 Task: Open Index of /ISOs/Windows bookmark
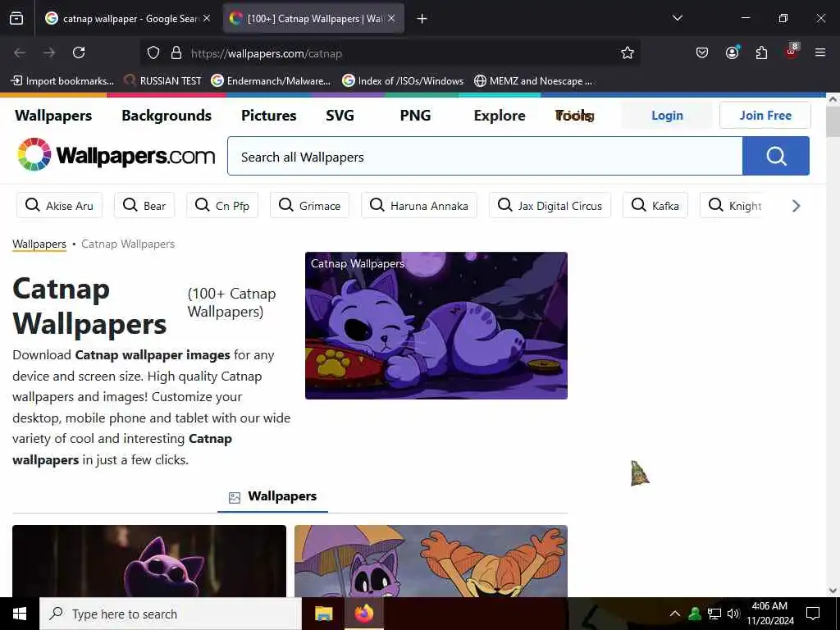403,81
